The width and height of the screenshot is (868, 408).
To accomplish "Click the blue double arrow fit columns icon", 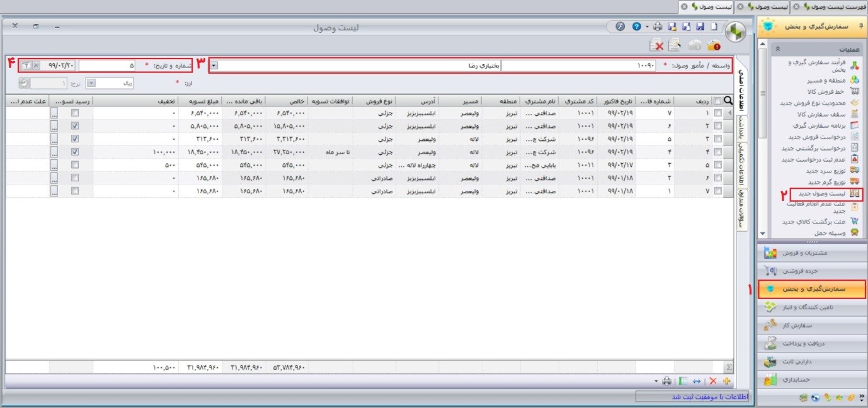I will pyautogui.click(x=697, y=381).
